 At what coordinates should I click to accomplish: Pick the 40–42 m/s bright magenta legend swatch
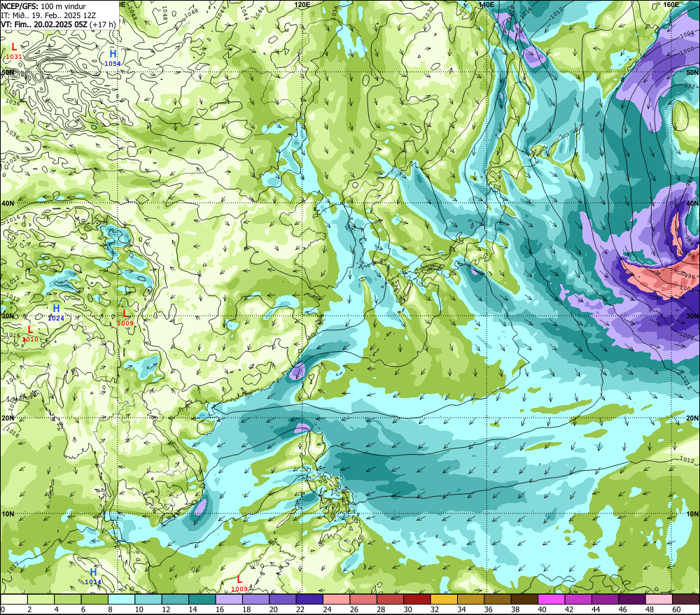click(552, 599)
